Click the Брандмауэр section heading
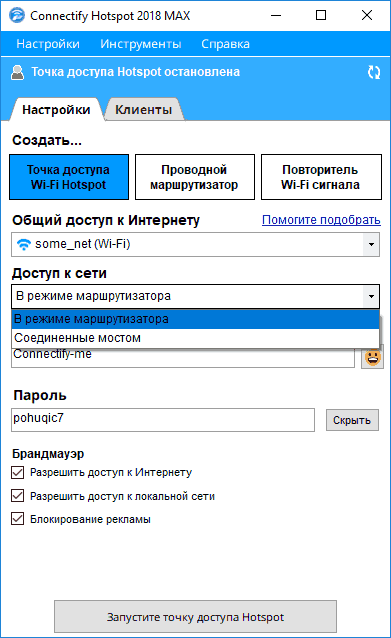The width and height of the screenshot is (391, 638). point(48,454)
